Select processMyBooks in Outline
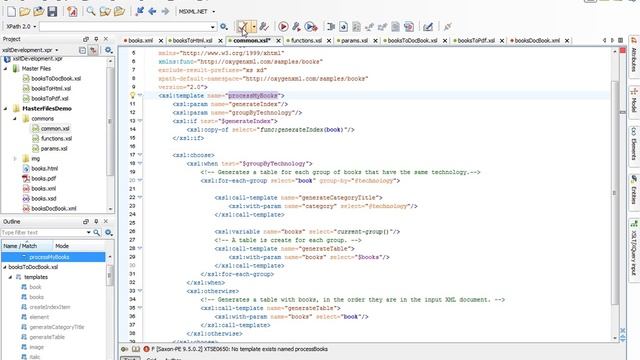The width and height of the screenshot is (640, 360). pyautogui.click(x=53, y=257)
